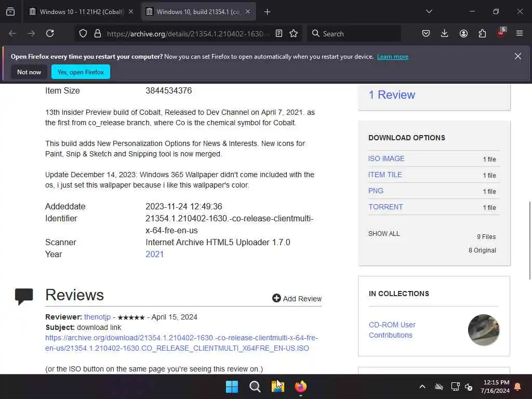Switch to the Windows 10 - 11 21H2 (Cobalt) tab
The width and height of the screenshot is (532, 399).
click(x=82, y=12)
